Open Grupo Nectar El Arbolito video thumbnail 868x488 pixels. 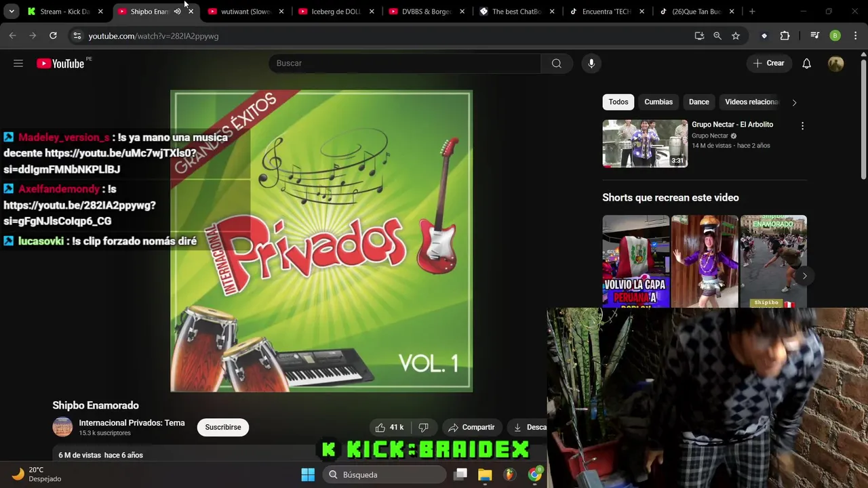coord(645,144)
